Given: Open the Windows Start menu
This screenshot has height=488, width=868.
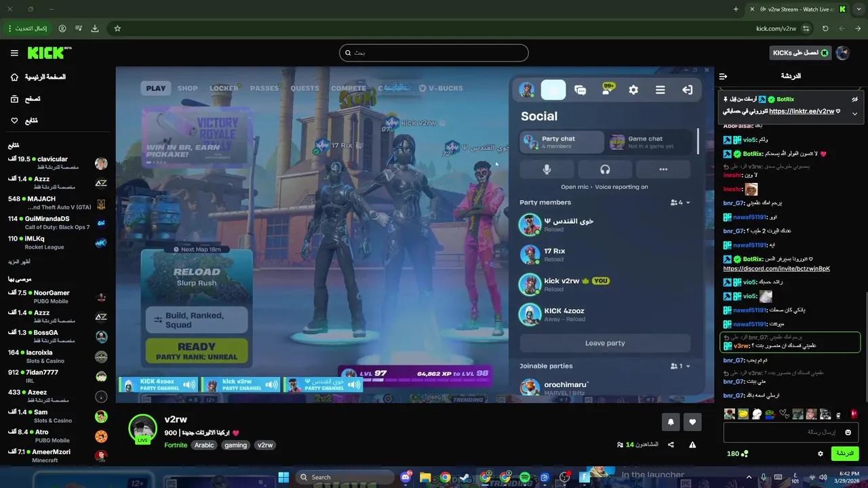Looking at the screenshot, I should coord(283,477).
